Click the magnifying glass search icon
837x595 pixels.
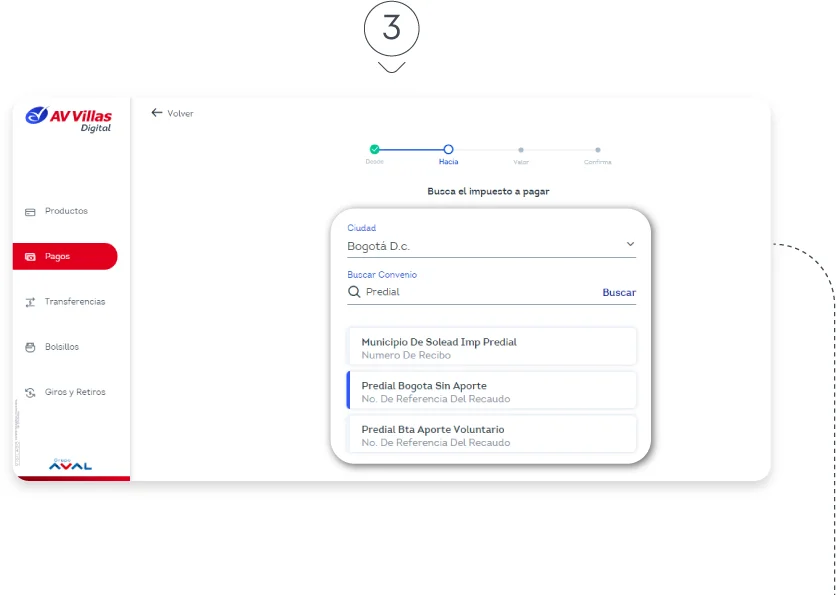pos(354,292)
